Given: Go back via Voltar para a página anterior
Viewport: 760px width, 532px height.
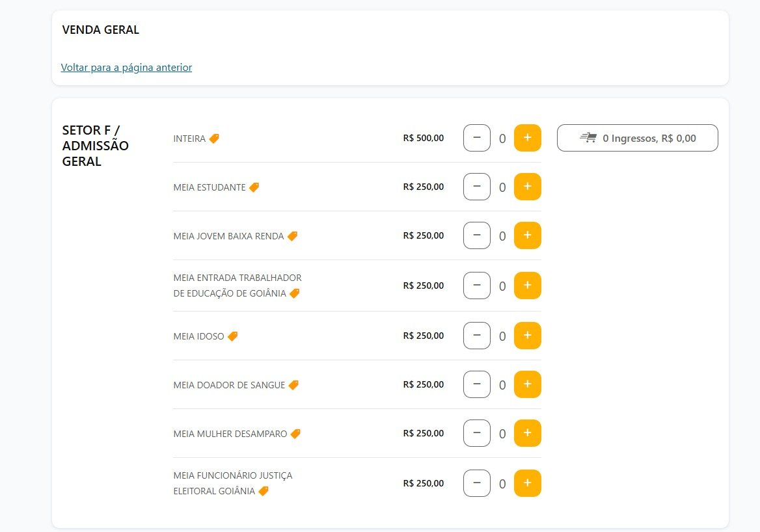Looking at the screenshot, I should point(126,68).
